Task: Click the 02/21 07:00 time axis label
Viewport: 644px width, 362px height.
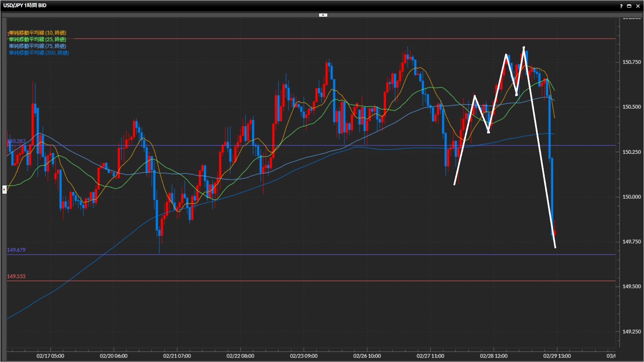Action: (x=177, y=356)
